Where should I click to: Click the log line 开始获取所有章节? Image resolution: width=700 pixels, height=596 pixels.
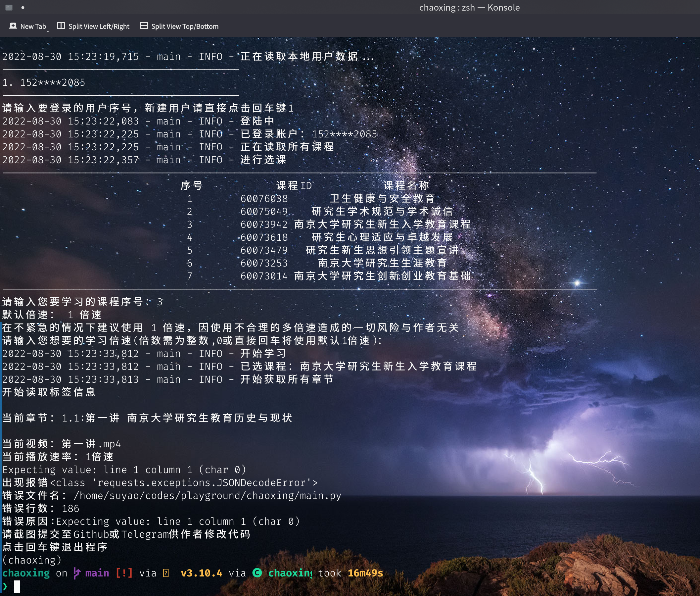[287, 379]
